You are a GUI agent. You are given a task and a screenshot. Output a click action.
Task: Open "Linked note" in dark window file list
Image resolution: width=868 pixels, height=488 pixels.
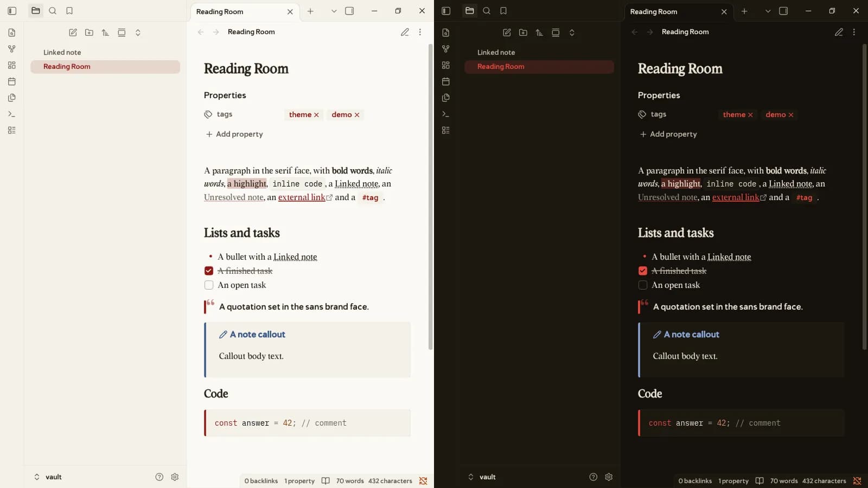(x=539, y=52)
